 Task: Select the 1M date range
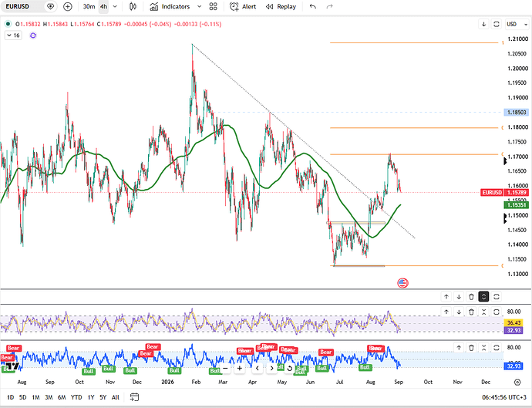point(35,397)
